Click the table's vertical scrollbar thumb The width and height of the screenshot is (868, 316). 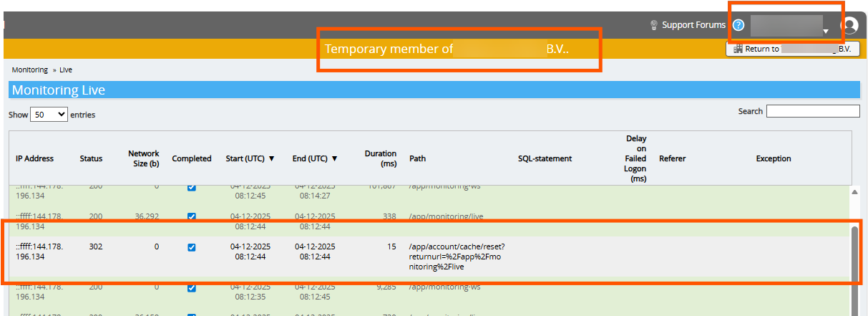854,258
